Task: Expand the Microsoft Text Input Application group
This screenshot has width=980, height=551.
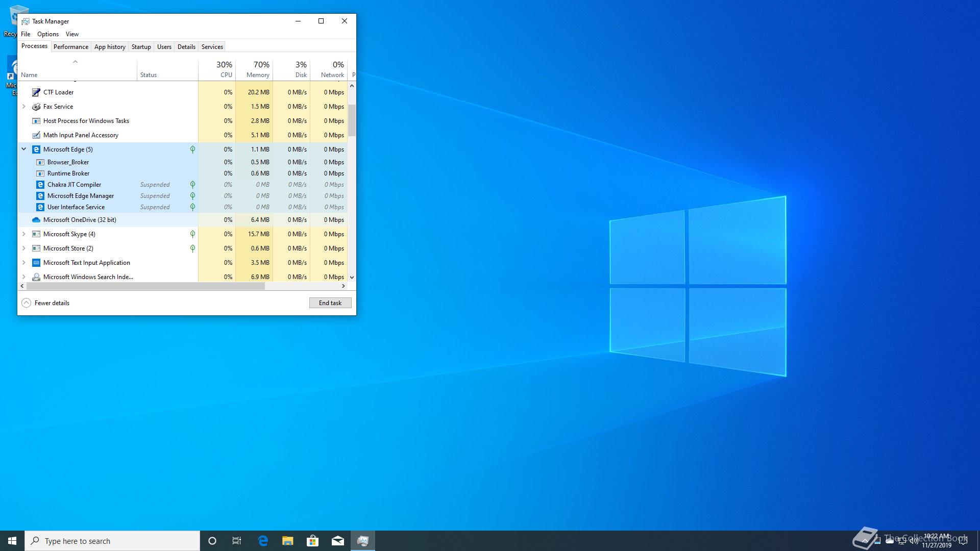Action: (23, 263)
